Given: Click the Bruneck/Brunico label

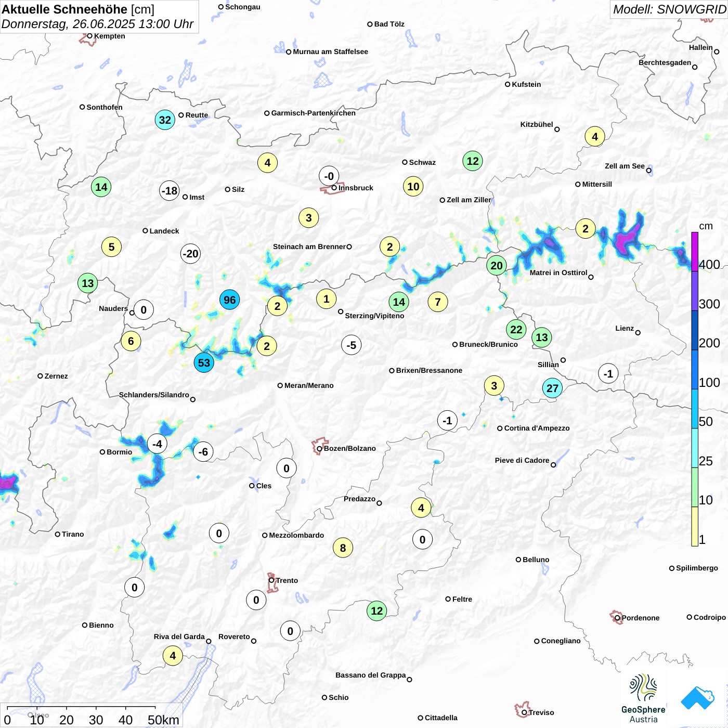Looking at the screenshot, I should 488,345.
